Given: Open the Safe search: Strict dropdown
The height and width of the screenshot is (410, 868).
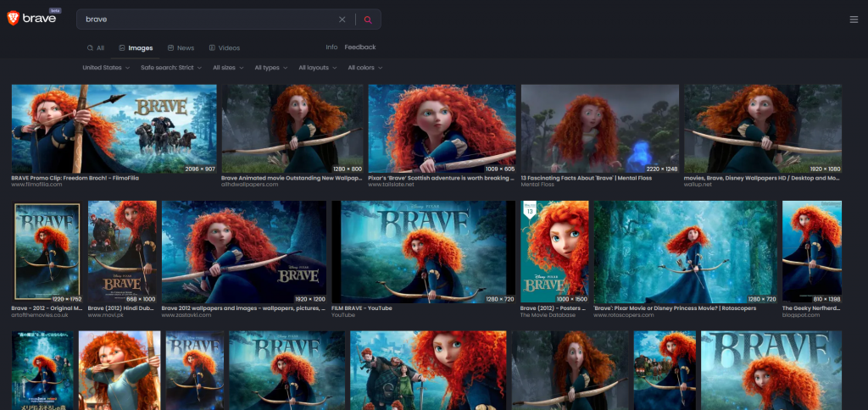Looking at the screenshot, I should (x=172, y=68).
